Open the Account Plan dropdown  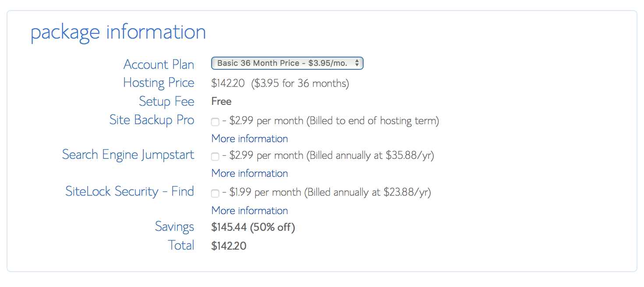point(287,63)
